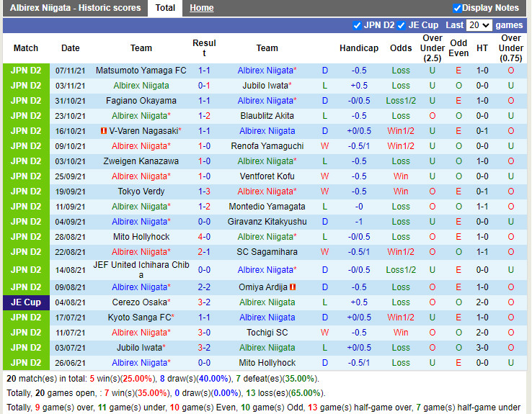Click the Odd Even column header

click(458, 48)
